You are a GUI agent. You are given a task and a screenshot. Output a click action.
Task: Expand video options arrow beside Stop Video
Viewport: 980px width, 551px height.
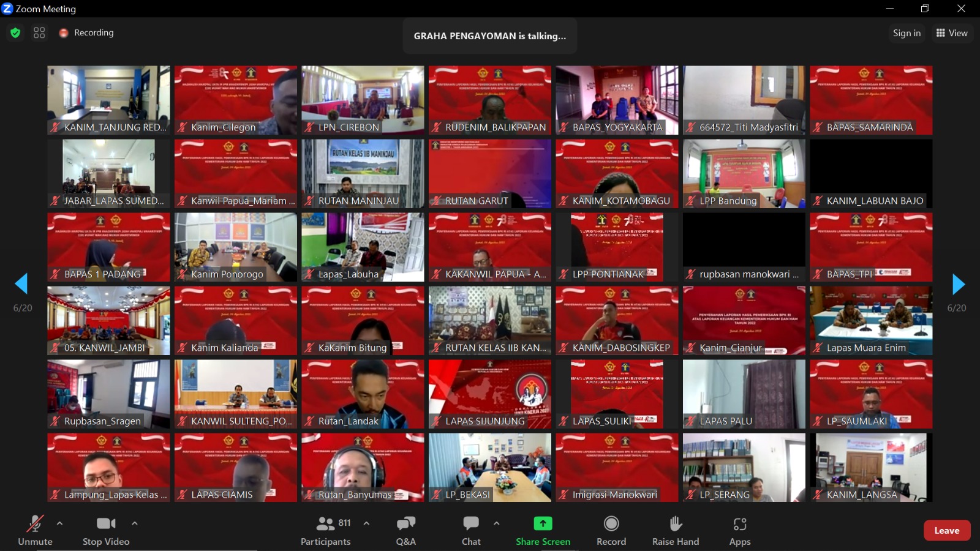pyautogui.click(x=135, y=523)
